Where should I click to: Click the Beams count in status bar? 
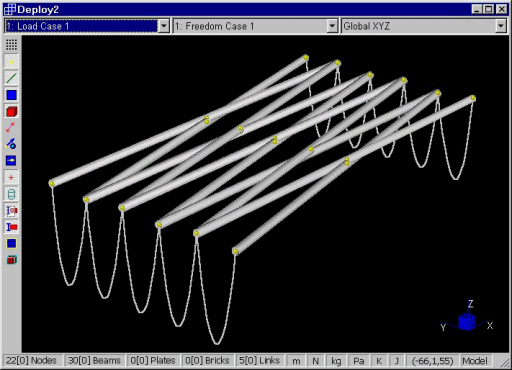click(94, 361)
